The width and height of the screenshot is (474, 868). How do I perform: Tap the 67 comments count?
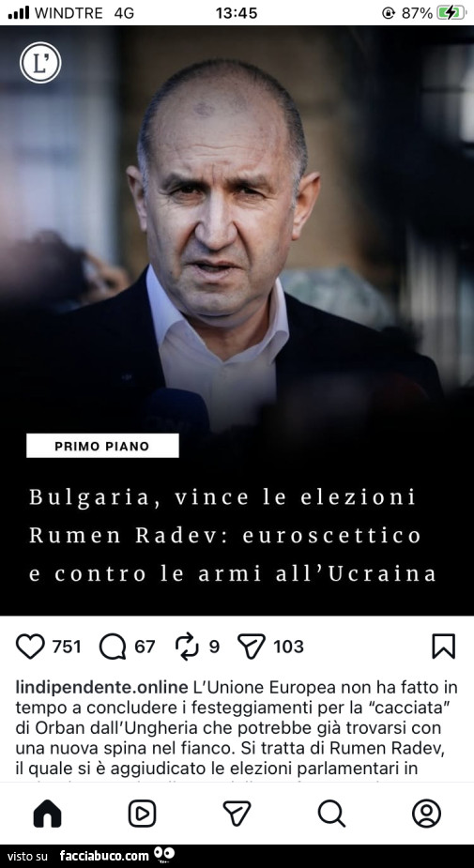pos(145,647)
